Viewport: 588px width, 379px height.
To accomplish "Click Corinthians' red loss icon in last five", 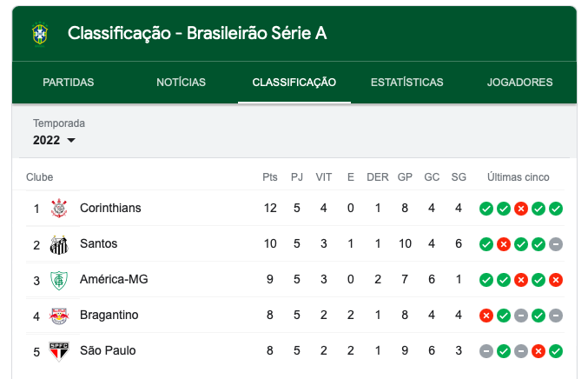I will pos(521,209).
